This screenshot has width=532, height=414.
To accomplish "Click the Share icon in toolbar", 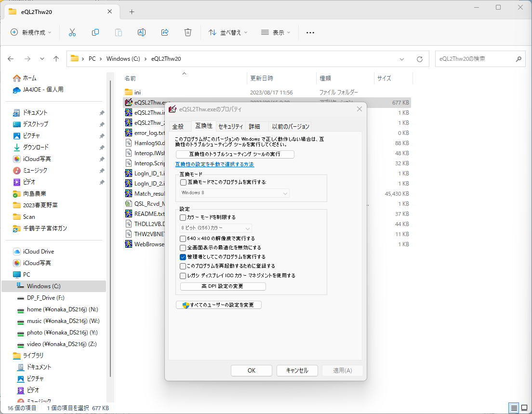I will tap(165, 32).
